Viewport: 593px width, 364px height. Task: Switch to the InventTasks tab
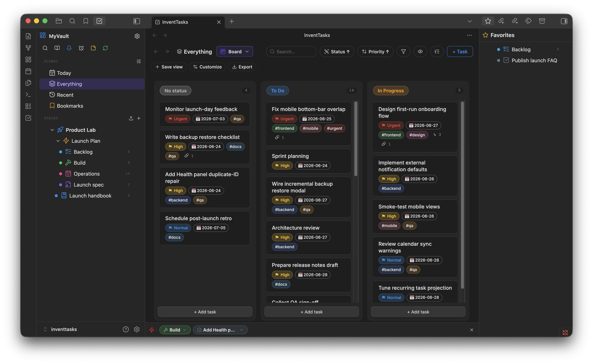click(188, 22)
